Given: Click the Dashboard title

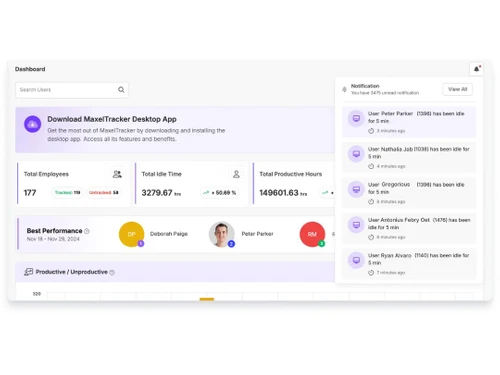Looking at the screenshot, I should pos(30,69).
